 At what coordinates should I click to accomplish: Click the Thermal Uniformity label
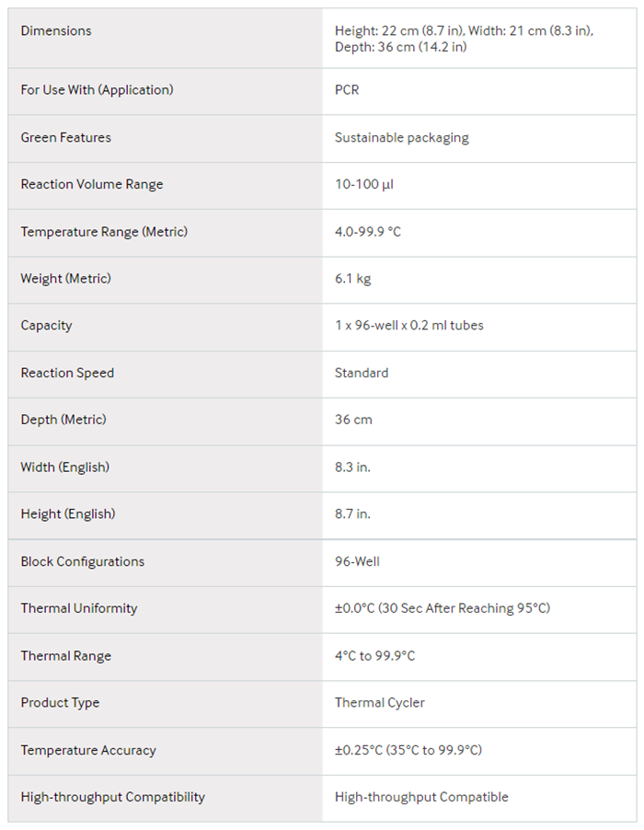pos(79,608)
